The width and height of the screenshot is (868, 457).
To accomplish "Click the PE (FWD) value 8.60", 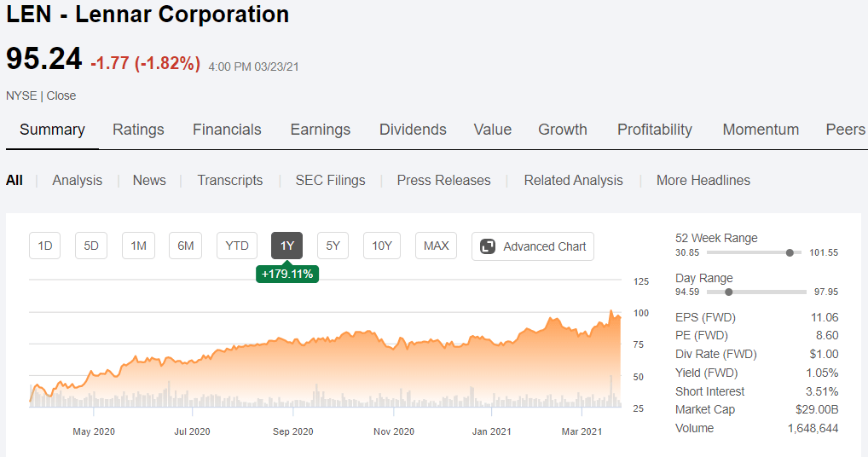I will (x=827, y=335).
